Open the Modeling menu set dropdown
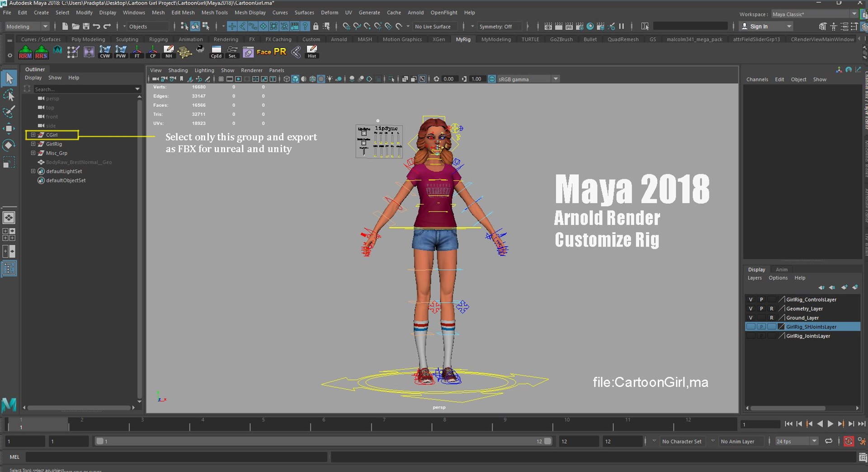 [26, 27]
